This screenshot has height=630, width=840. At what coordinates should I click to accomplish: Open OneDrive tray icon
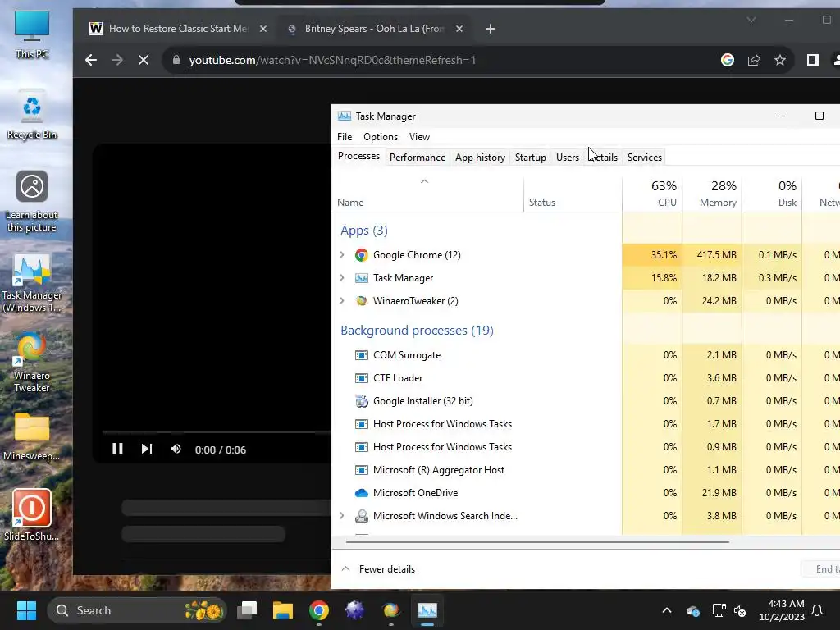click(692, 610)
